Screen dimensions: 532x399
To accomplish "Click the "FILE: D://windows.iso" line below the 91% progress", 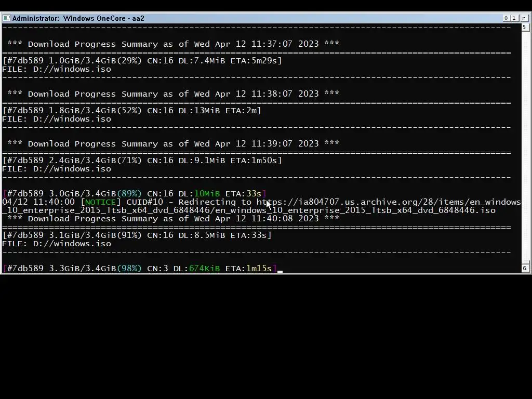I will [57, 244].
